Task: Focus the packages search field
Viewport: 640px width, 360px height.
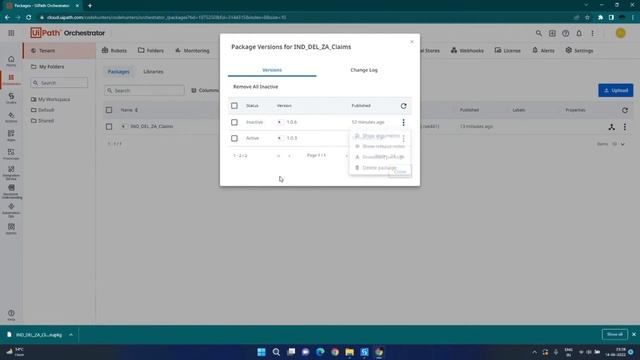Action: point(144,90)
